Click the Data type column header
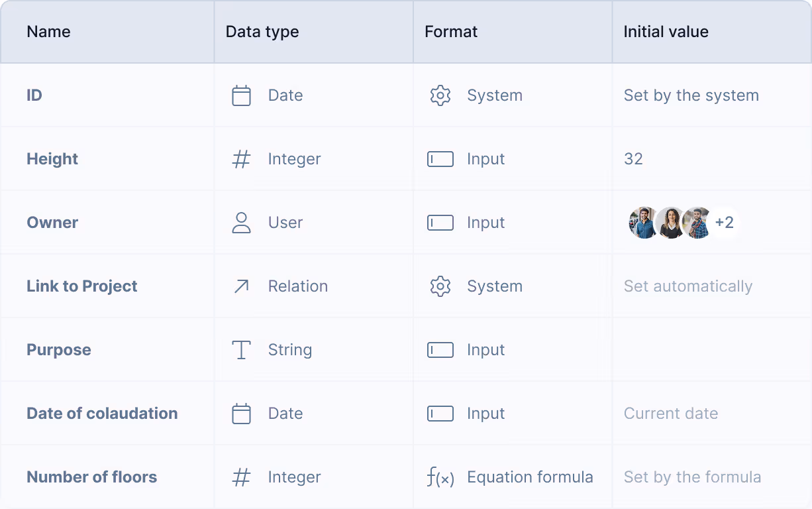 pos(262,32)
